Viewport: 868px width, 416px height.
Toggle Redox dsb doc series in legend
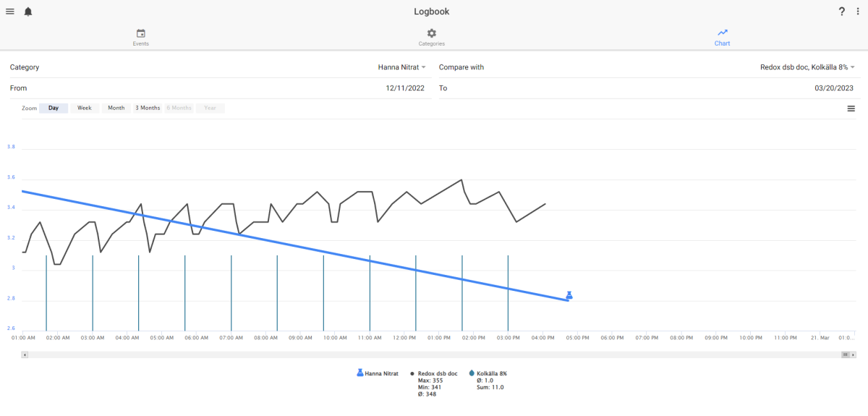pyautogui.click(x=434, y=374)
